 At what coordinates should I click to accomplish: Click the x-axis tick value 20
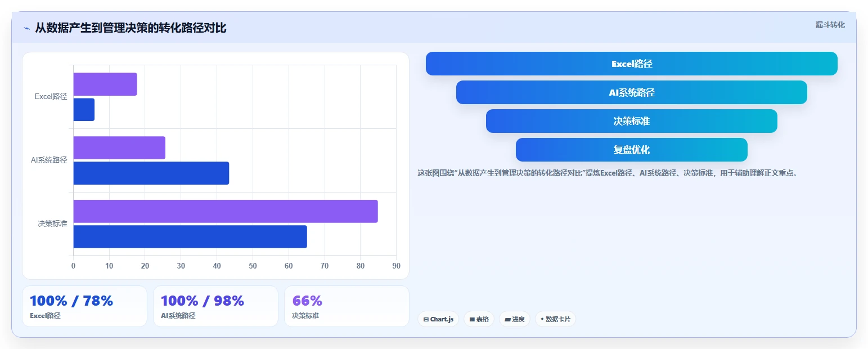click(x=145, y=266)
